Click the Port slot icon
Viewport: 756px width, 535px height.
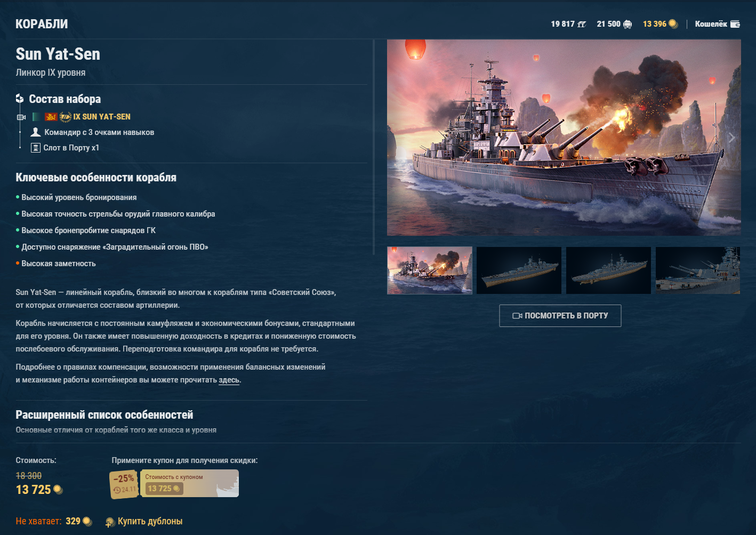click(36, 148)
